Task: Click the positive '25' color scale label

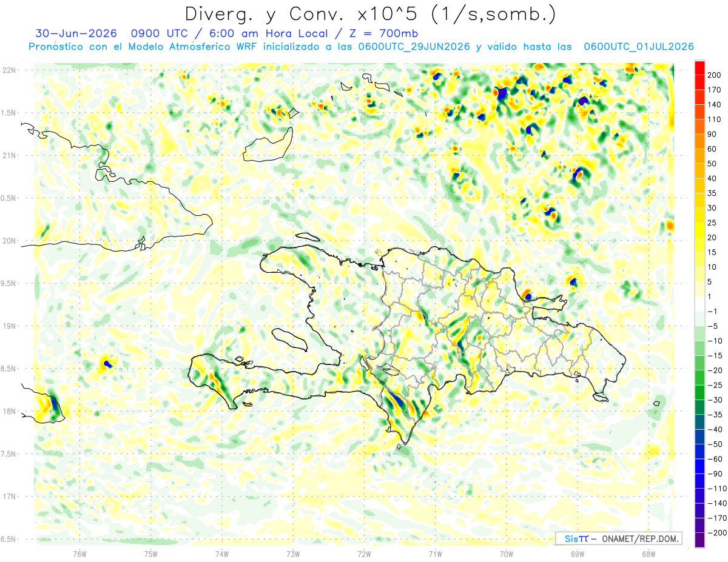Action: pos(712,222)
